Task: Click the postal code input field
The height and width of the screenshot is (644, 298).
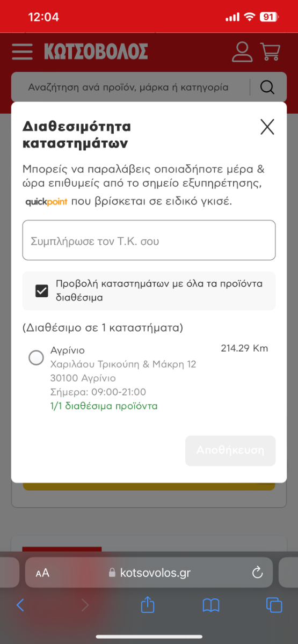Action: (149, 240)
